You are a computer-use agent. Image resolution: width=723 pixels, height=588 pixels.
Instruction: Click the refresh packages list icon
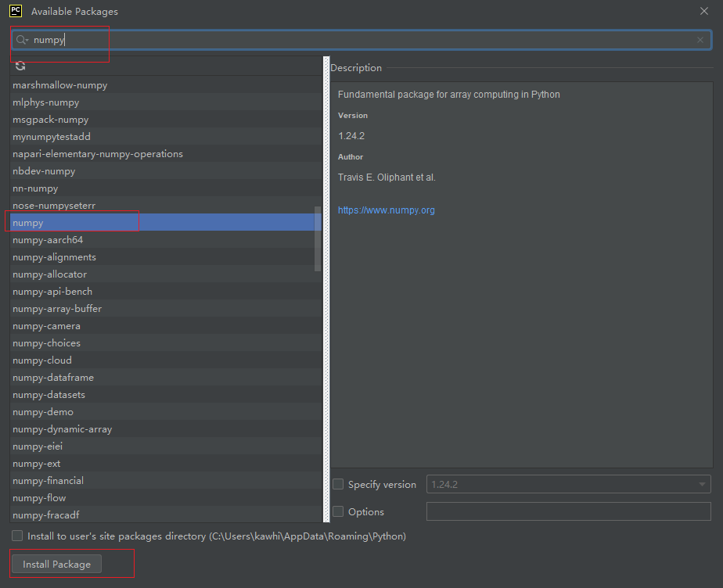(20, 66)
